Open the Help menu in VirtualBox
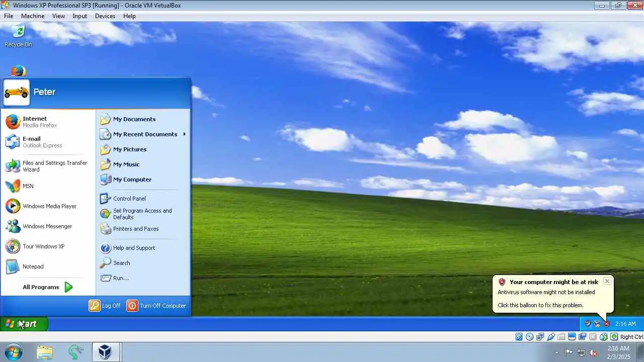This screenshot has width=644, height=362. coord(129,16)
